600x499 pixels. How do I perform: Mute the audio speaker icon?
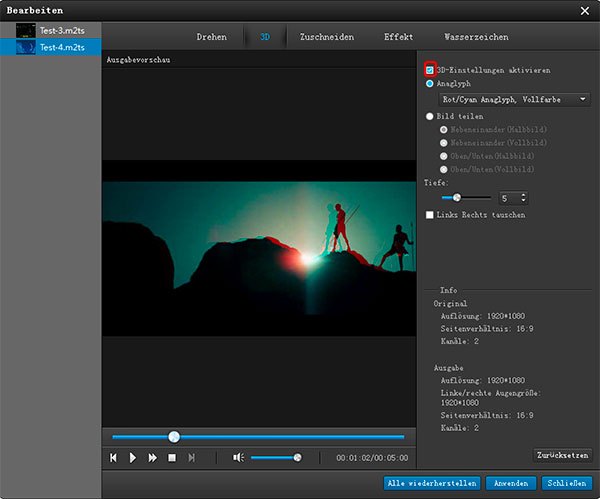(x=238, y=458)
